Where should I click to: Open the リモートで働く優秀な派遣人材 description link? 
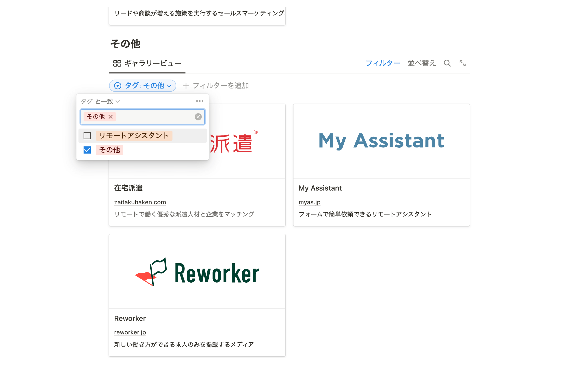184,214
